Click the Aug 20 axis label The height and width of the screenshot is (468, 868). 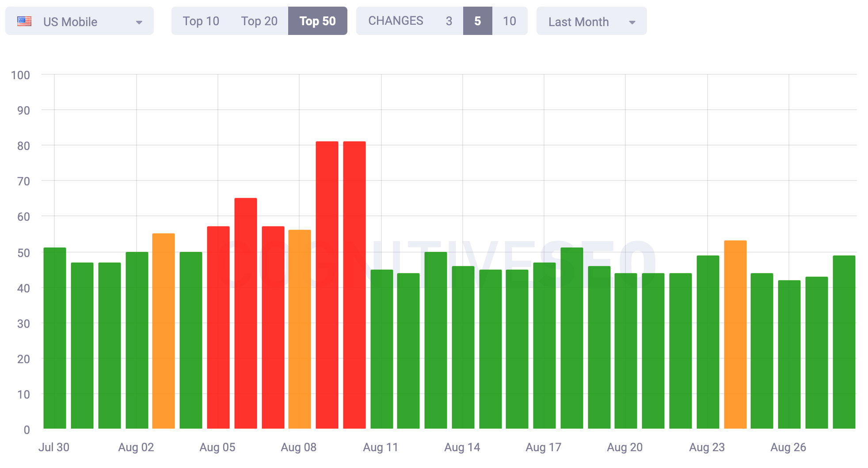(x=625, y=447)
